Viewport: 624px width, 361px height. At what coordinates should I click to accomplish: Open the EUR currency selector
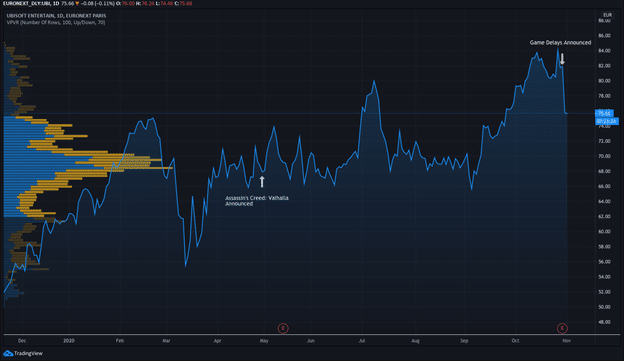point(607,15)
